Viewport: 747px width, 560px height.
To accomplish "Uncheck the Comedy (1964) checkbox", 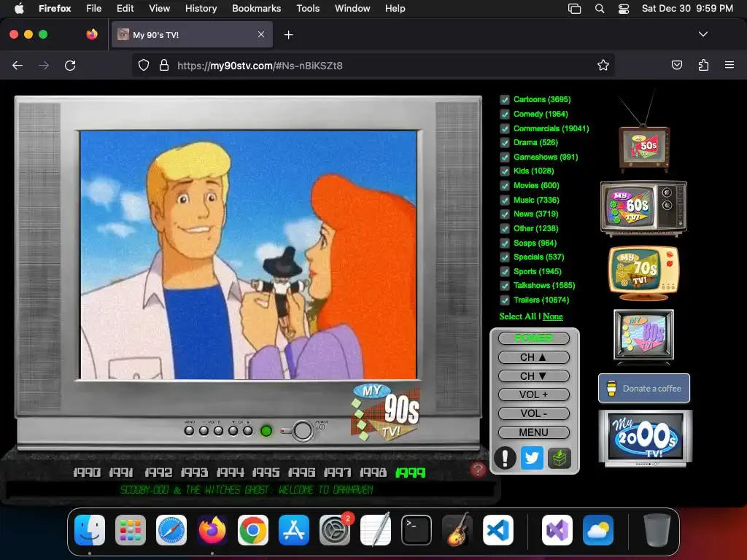I will pos(505,114).
